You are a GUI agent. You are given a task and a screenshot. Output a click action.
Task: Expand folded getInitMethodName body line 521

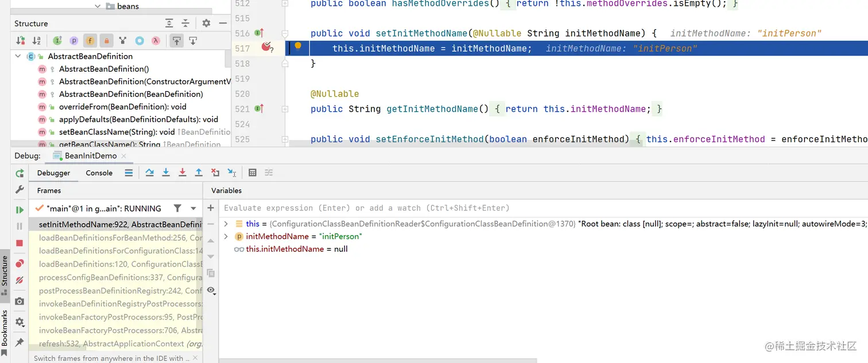point(285,108)
